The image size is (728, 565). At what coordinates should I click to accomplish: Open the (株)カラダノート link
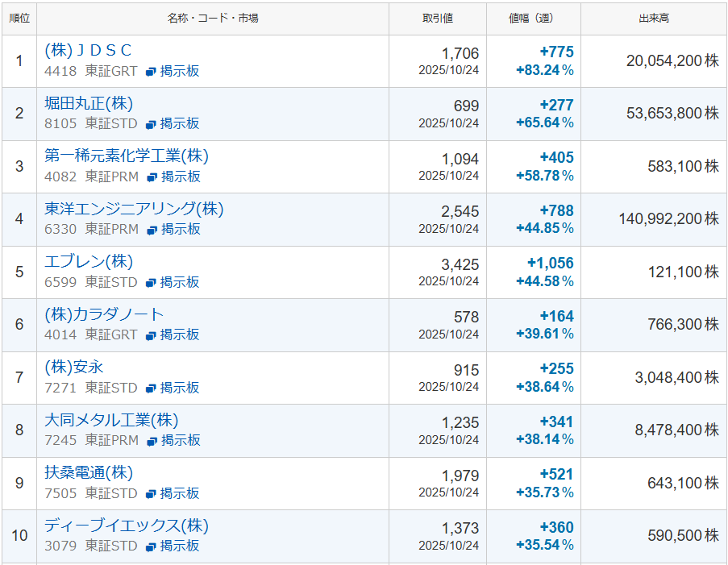tap(104, 315)
